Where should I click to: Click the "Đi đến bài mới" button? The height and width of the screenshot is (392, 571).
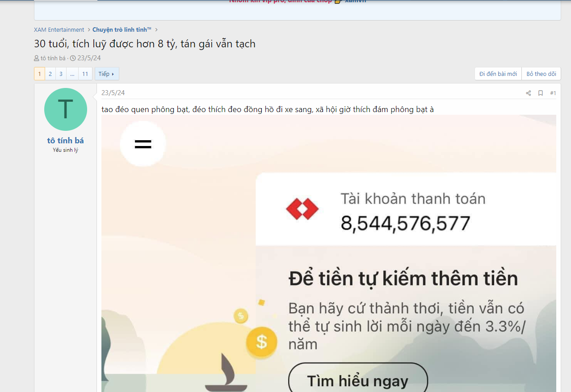click(x=498, y=73)
